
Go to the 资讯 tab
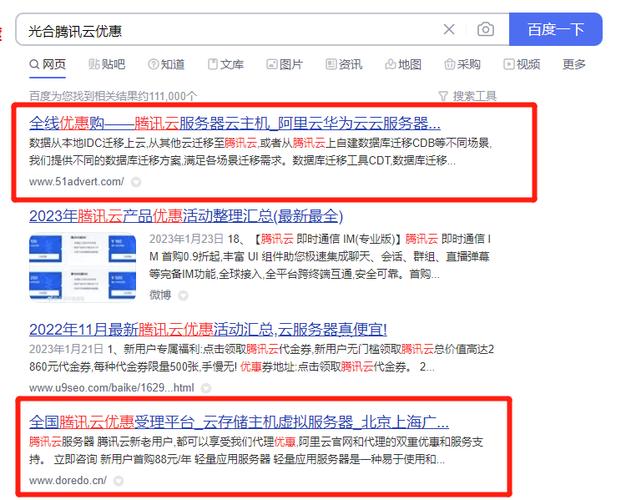[344, 64]
